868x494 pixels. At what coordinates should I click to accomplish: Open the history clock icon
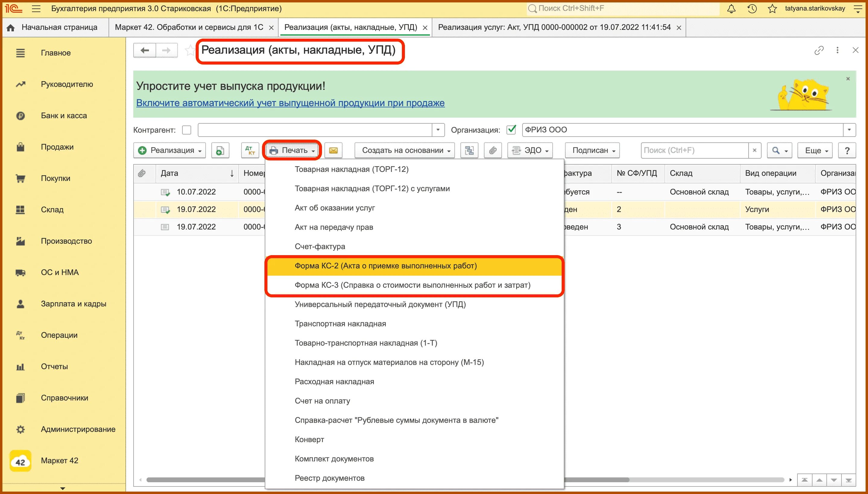[752, 9]
